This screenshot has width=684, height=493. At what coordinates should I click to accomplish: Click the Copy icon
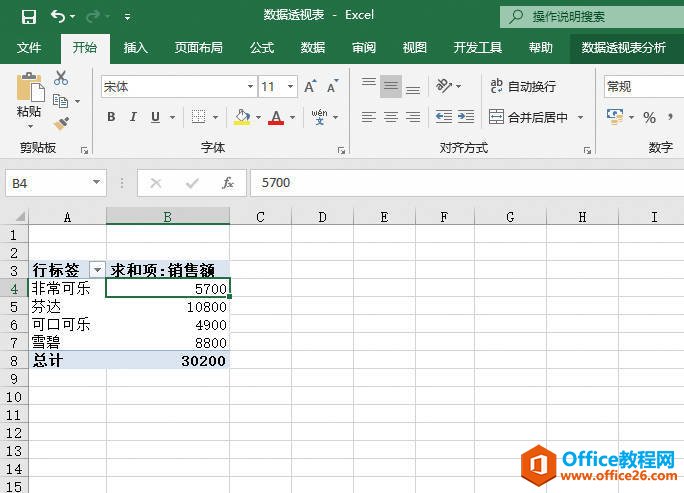(61, 101)
